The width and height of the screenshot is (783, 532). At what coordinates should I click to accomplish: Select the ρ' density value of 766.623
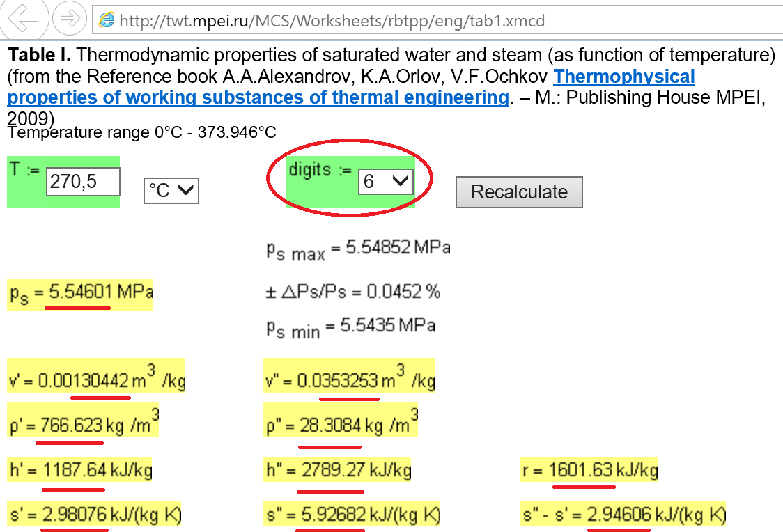coord(70,423)
